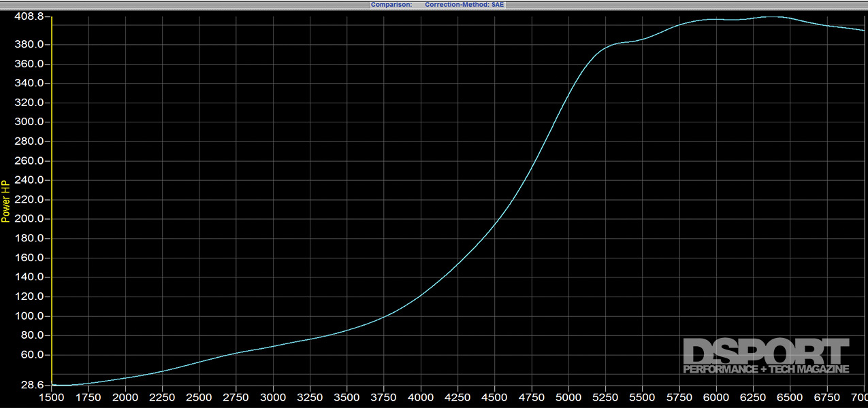Screen dimensions: 868x408
Task: Click the 6500 RPM label on the X axis
Action: point(790,397)
